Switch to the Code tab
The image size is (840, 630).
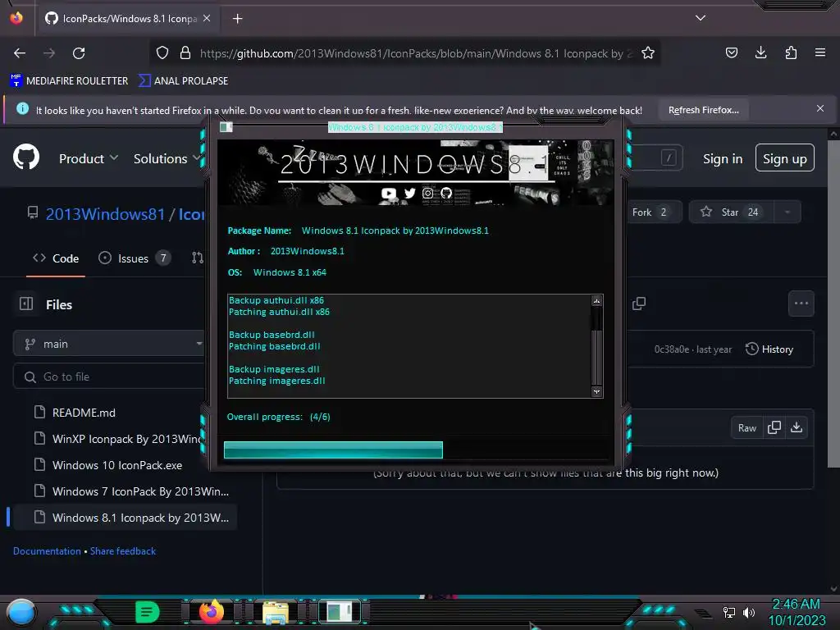(x=56, y=258)
